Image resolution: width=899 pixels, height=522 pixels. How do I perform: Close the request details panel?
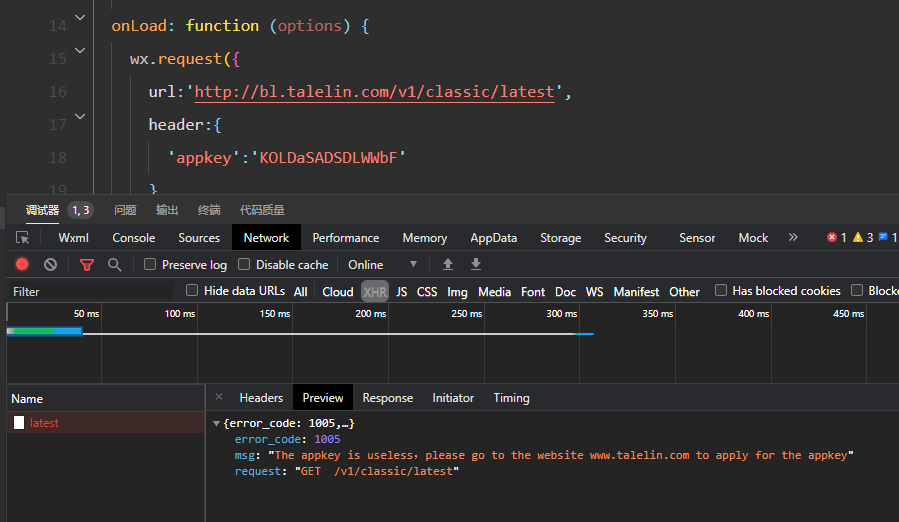point(219,397)
